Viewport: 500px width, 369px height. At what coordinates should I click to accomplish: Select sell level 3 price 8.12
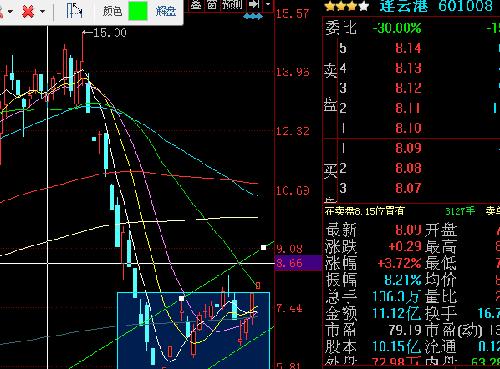point(408,88)
